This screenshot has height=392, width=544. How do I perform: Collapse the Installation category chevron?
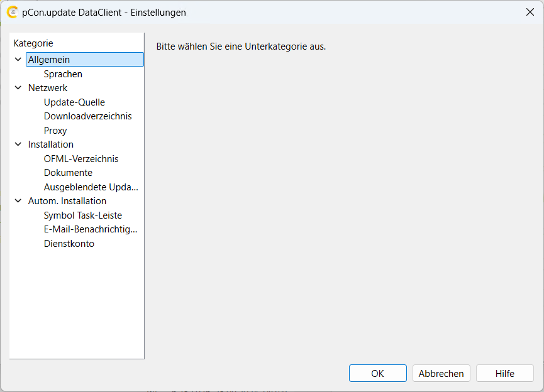tap(18, 144)
